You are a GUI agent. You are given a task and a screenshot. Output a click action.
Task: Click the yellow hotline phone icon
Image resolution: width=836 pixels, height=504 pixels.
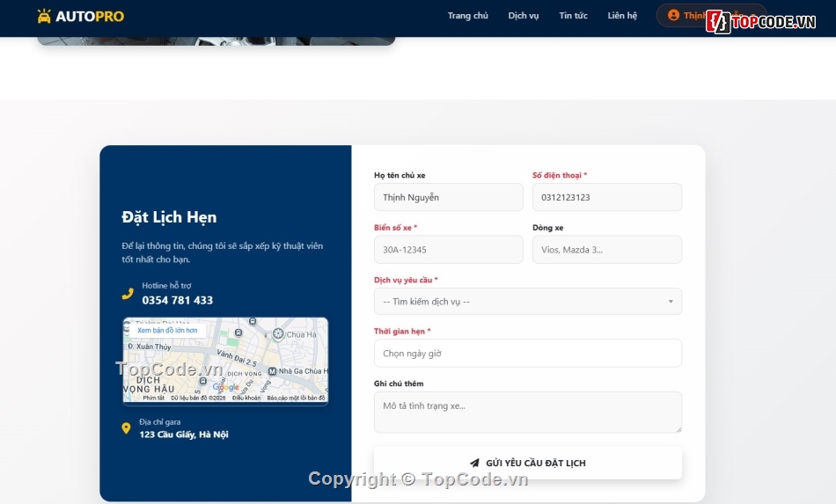128,294
